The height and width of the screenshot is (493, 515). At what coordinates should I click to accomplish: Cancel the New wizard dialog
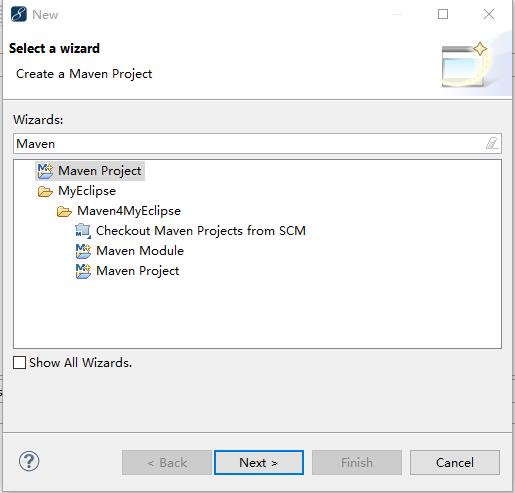coord(455,463)
